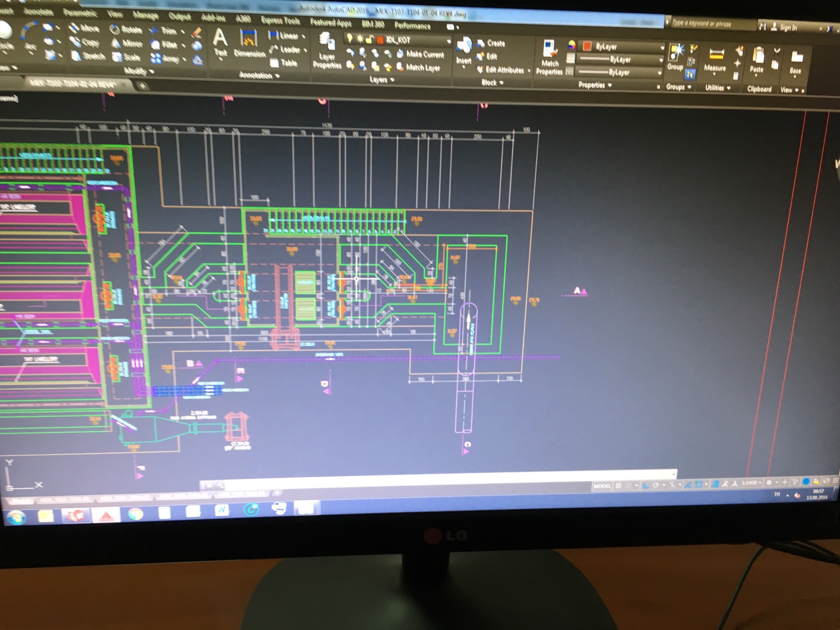Activate the Stretch tool
The image size is (840, 630).
[x=88, y=56]
